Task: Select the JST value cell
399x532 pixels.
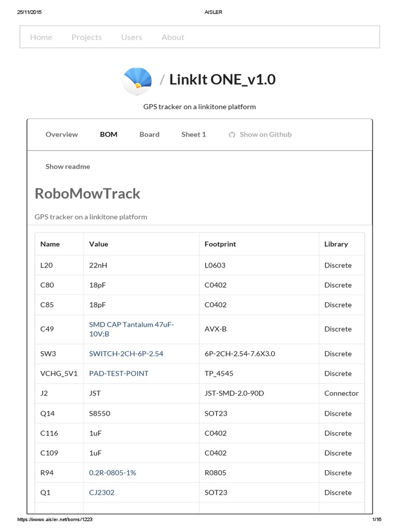Action: [x=141, y=393]
